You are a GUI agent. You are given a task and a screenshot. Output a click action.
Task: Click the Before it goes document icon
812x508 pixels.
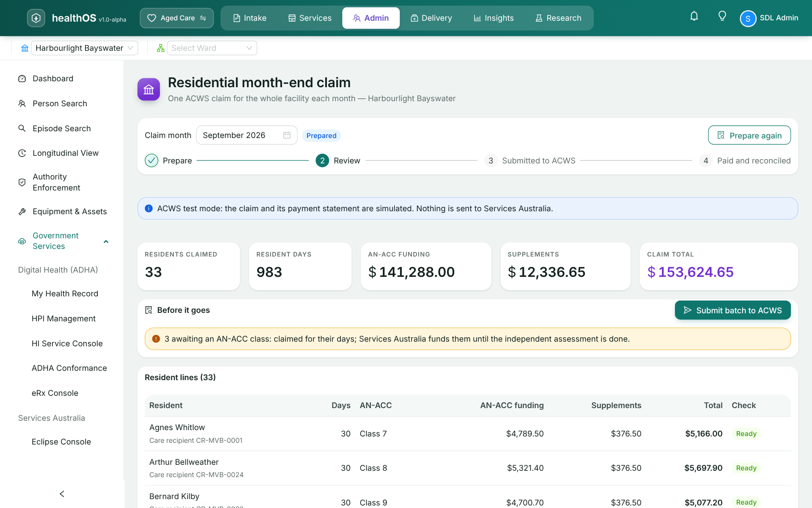coord(148,310)
